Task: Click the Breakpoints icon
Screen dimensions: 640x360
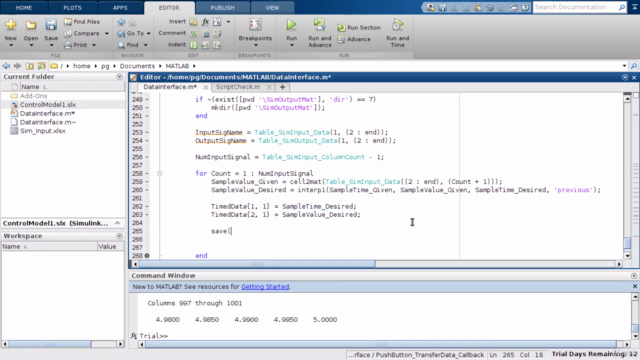Action: (256, 25)
